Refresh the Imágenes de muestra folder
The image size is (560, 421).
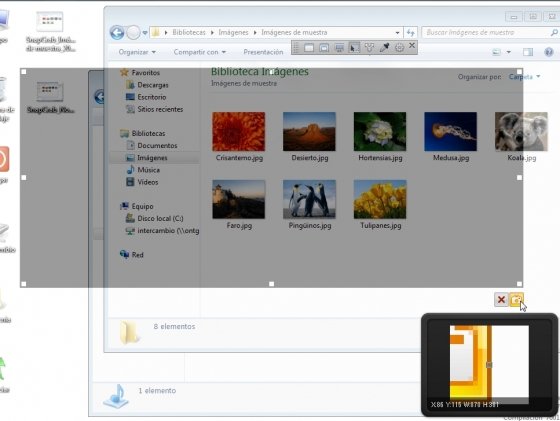(x=410, y=32)
